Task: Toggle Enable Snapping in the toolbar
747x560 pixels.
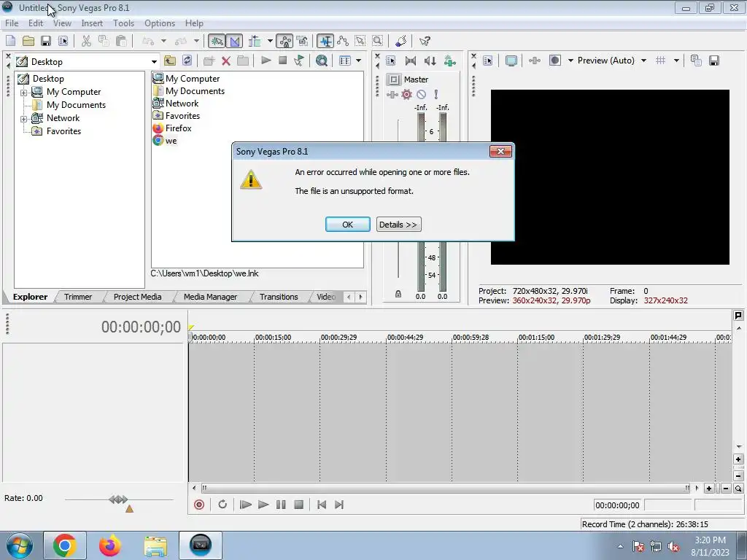Action: point(217,41)
